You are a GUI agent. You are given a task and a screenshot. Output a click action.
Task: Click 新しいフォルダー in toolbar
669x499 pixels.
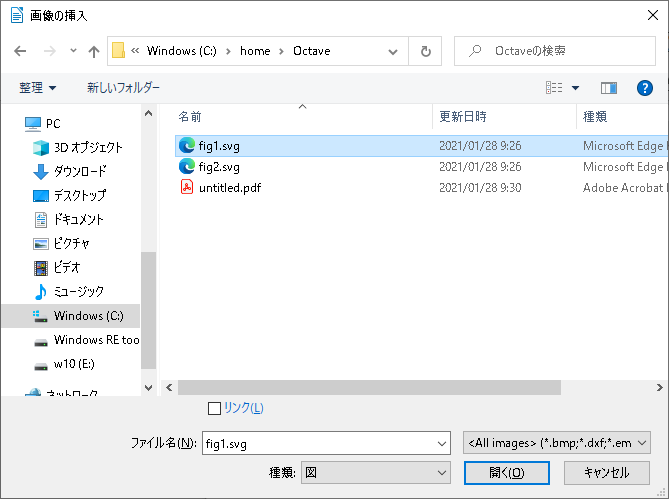pos(123,88)
